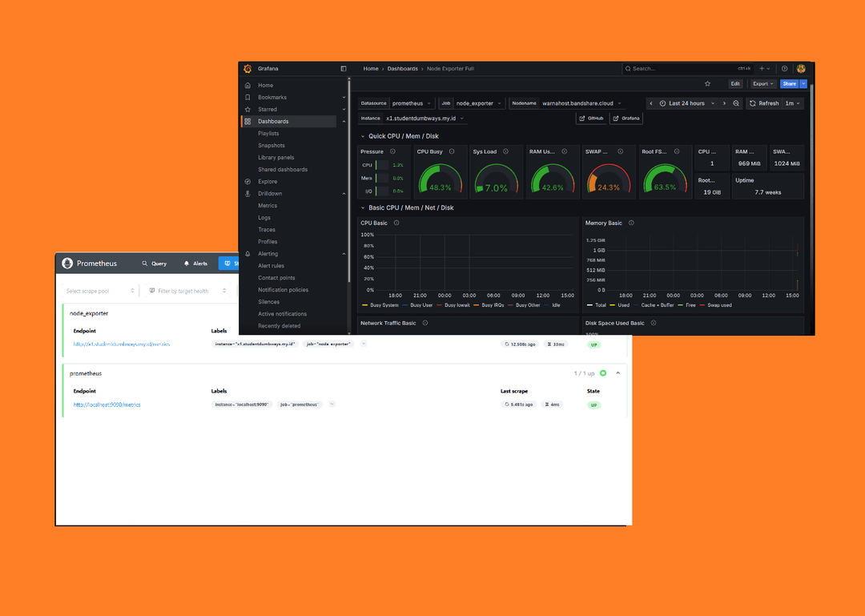Click the user profile avatar
This screenshot has height=616, width=865.
coord(800,69)
